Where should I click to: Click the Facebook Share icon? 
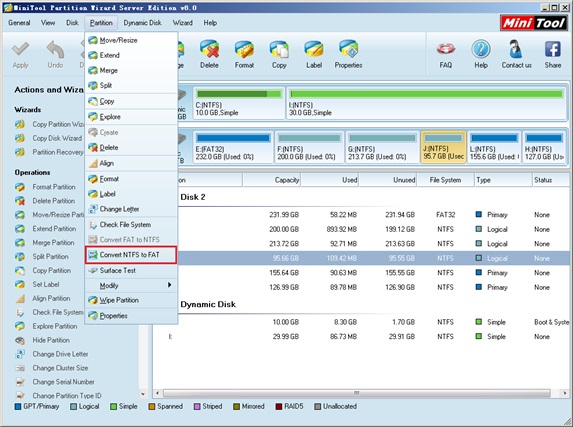click(553, 49)
